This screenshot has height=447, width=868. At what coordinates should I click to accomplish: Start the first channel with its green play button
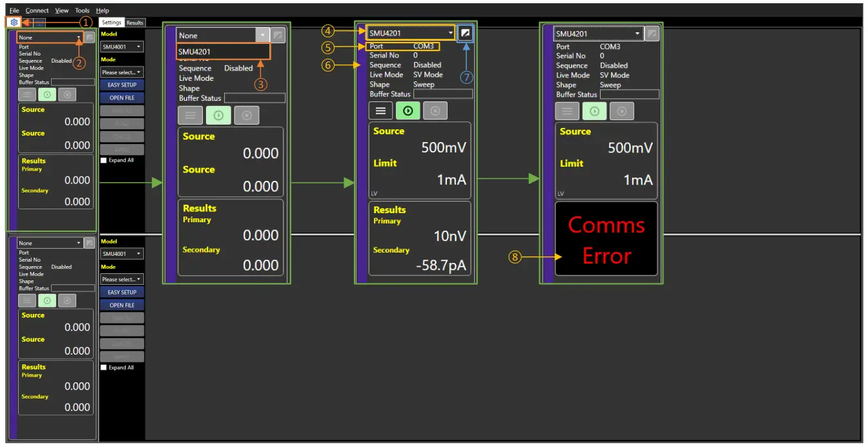click(x=47, y=94)
